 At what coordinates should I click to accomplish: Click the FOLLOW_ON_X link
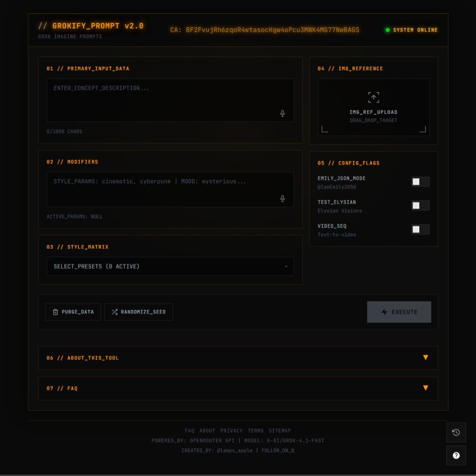click(x=278, y=451)
